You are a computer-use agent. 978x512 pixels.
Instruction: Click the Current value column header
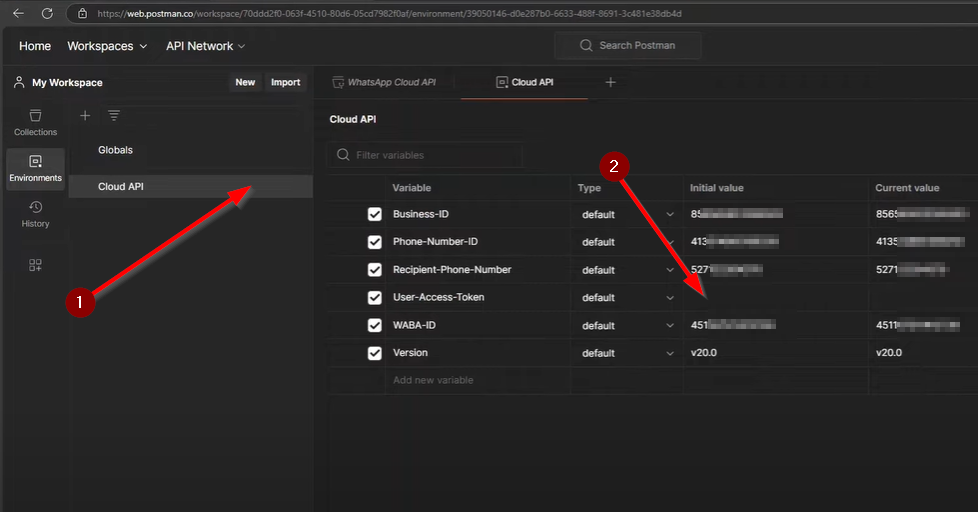[907, 188]
